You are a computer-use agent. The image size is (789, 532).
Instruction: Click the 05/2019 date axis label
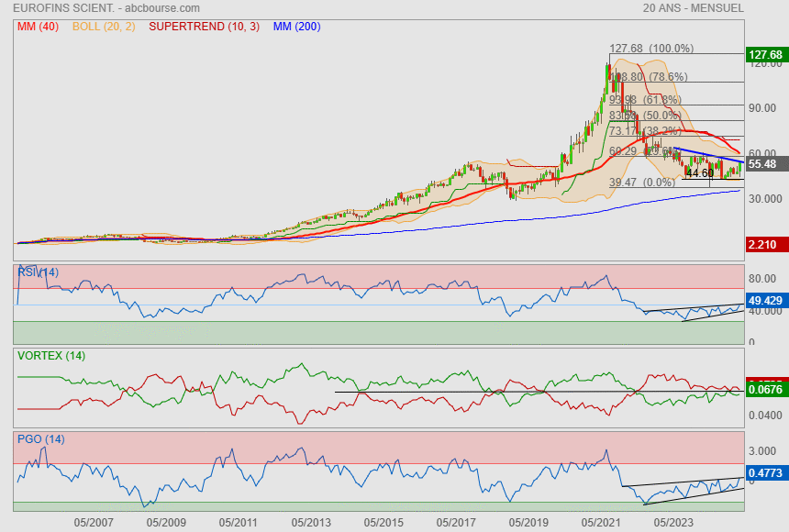coord(528,523)
